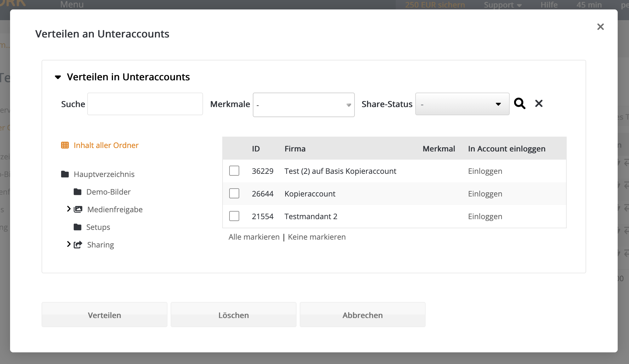
Task: Click the Sharing export icon
Action: pos(78,245)
